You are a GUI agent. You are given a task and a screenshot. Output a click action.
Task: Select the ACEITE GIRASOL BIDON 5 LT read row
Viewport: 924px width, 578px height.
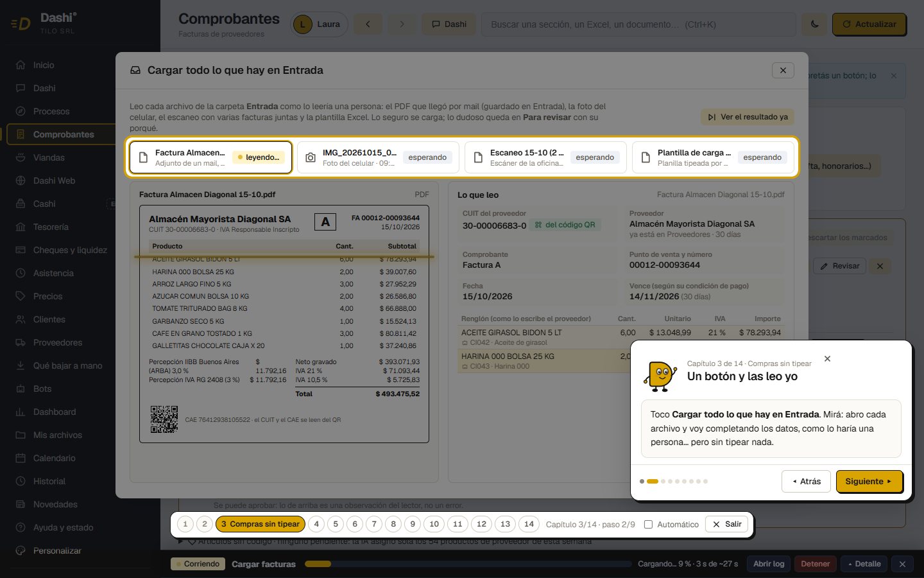pos(622,337)
